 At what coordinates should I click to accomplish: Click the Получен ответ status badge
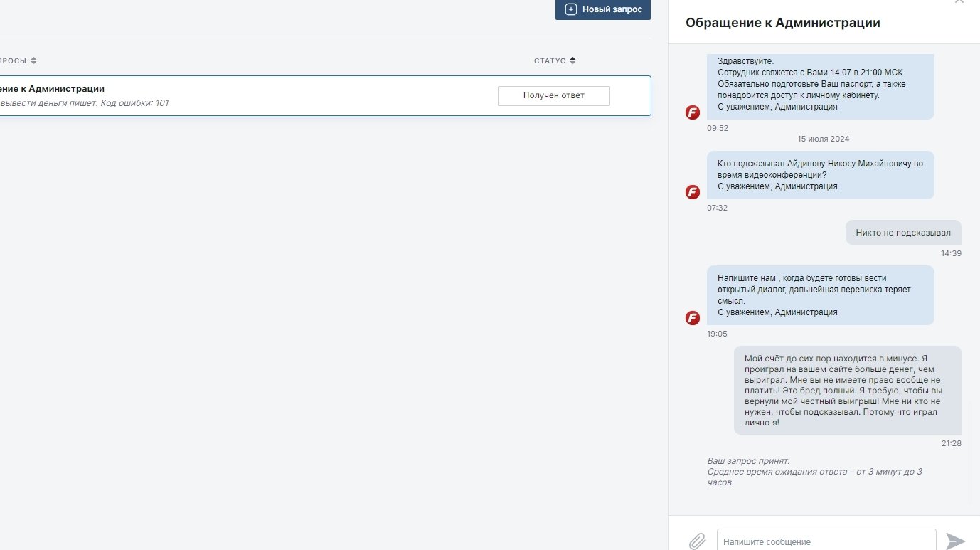pos(553,95)
